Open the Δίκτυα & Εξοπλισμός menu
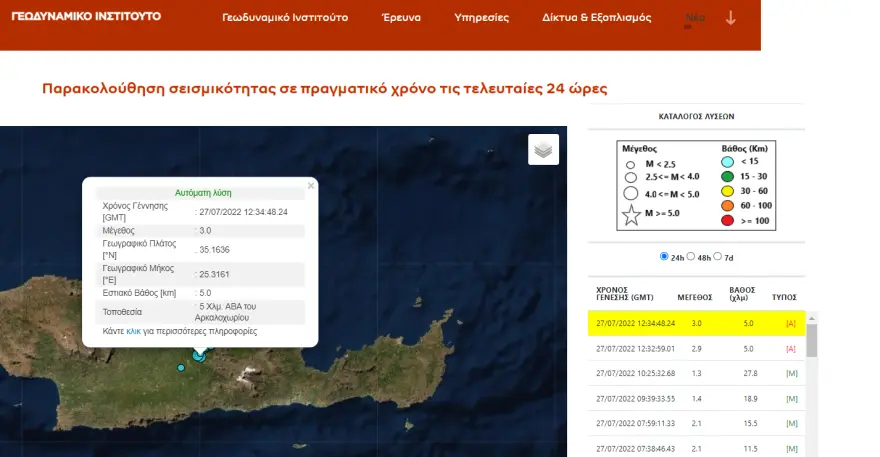The image size is (880, 457). tap(596, 18)
